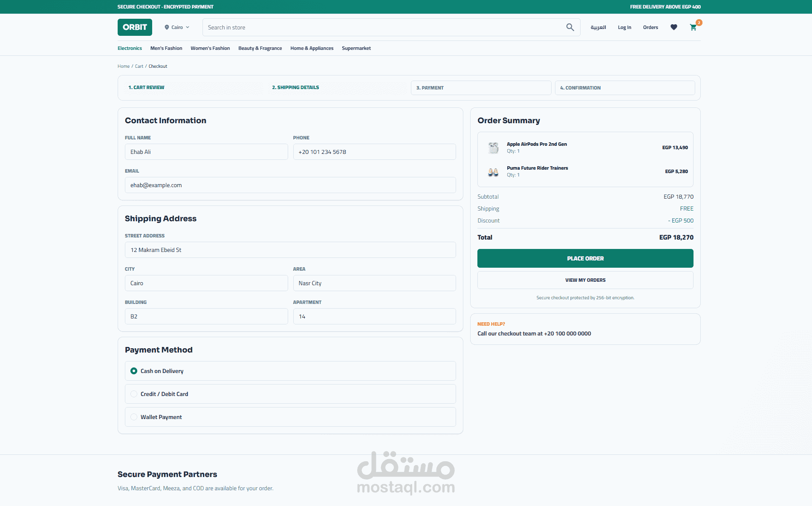Click the Subtotal value EGP 18,770
812x506 pixels.
coord(678,197)
